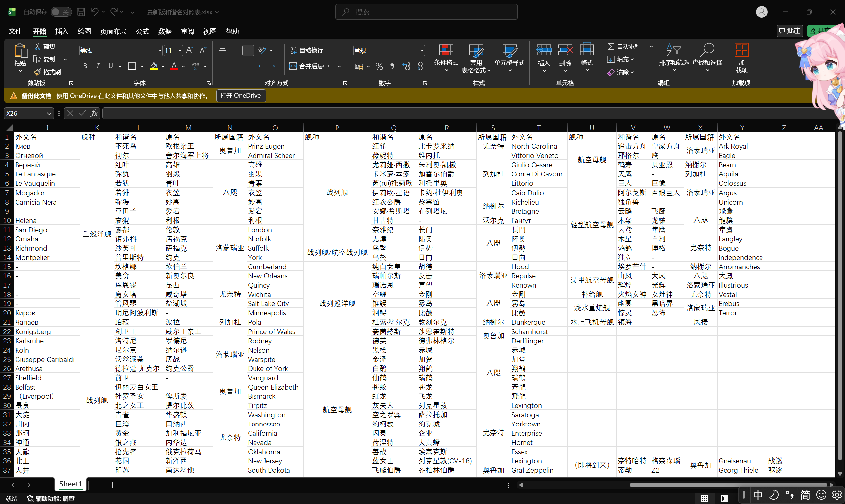Switch to Page Layout (页面布局) tab
Image resolution: width=845 pixels, height=504 pixels.
tap(113, 31)
